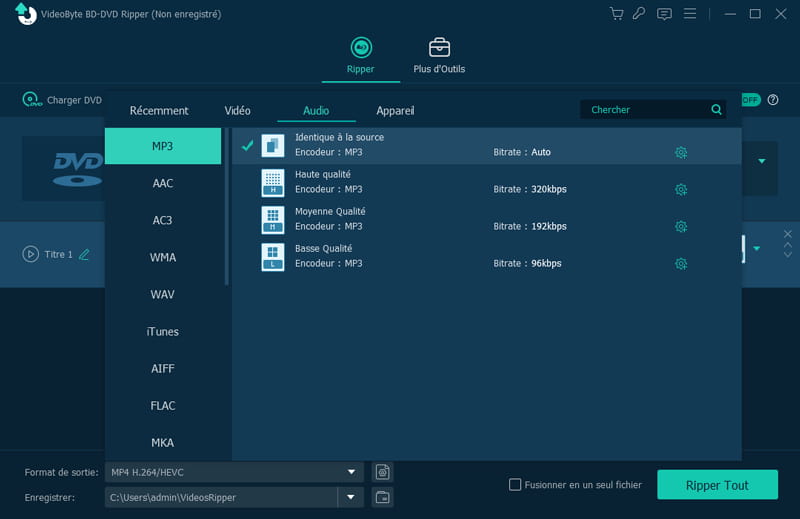Open the shopping cart icon in title bar

point(616,14)
